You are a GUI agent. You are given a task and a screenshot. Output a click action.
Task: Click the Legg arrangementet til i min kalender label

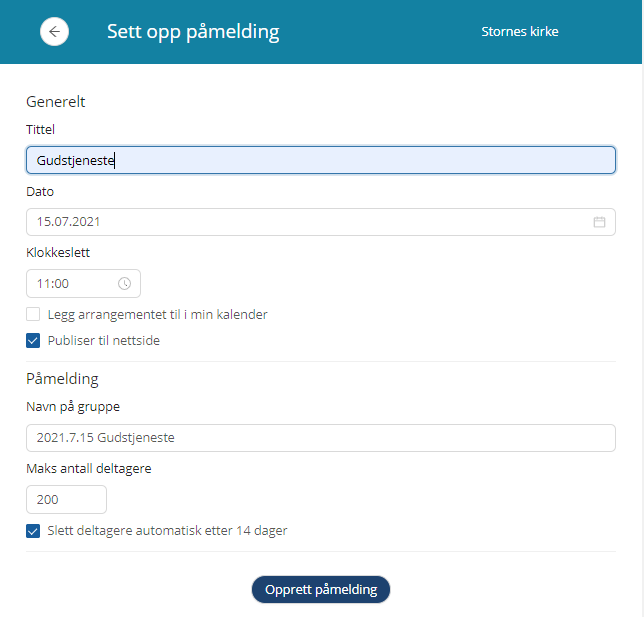click(x=157, y=315)
